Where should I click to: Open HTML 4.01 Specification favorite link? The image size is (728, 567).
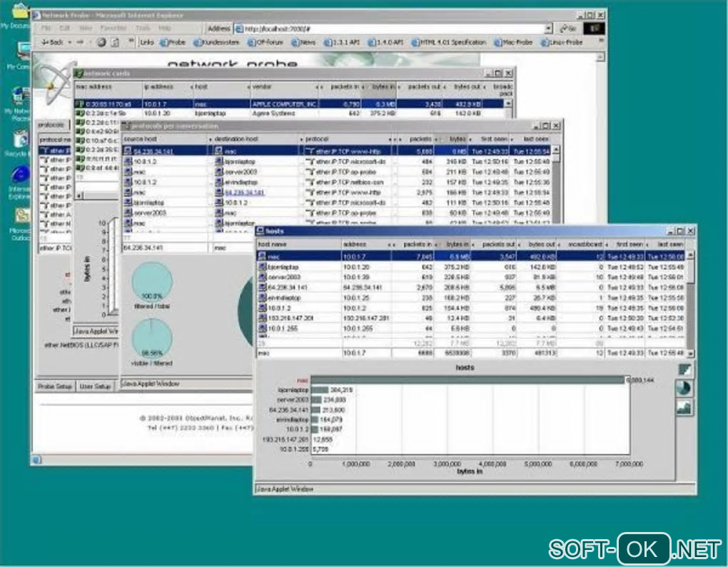pyautogui.click(x=448, y=42)
